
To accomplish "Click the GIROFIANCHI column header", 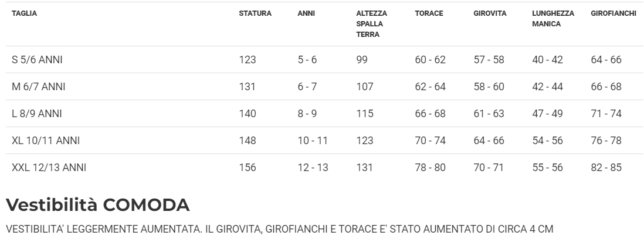I will tap(613, 13).
